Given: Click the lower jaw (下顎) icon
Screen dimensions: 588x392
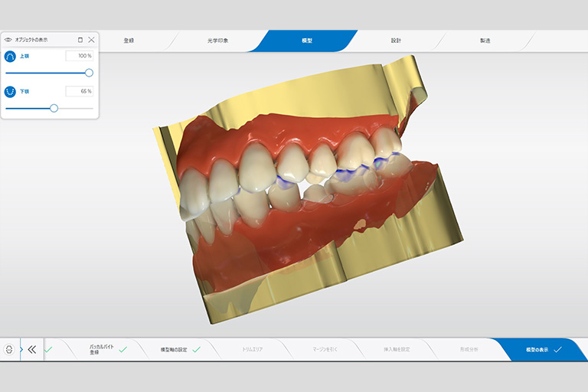Looking at the screenshot, I should [11, 91].
